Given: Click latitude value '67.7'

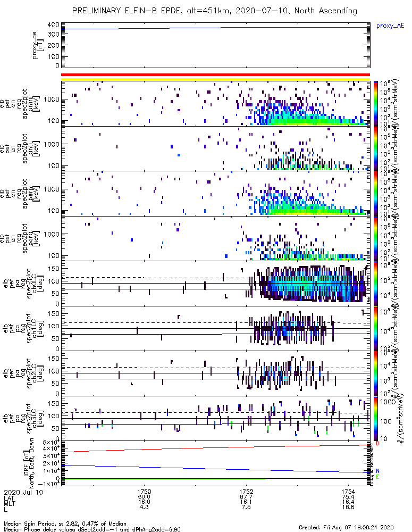Looking at the screenshot, I should pyautogui.click(x=246, y=497).
